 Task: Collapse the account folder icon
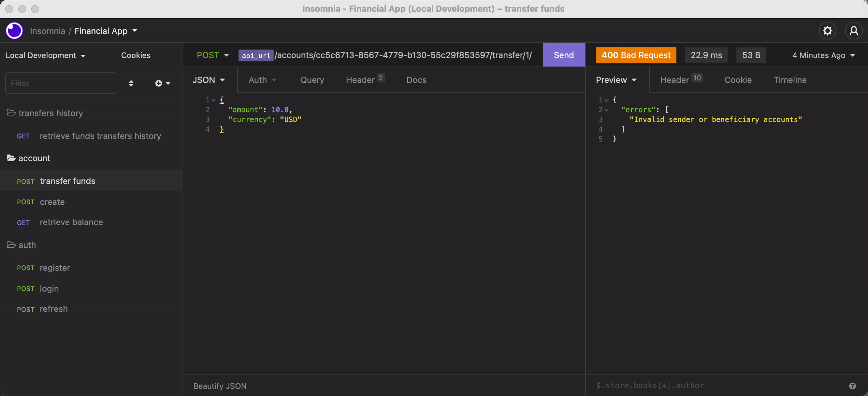(x=11, y=158)
